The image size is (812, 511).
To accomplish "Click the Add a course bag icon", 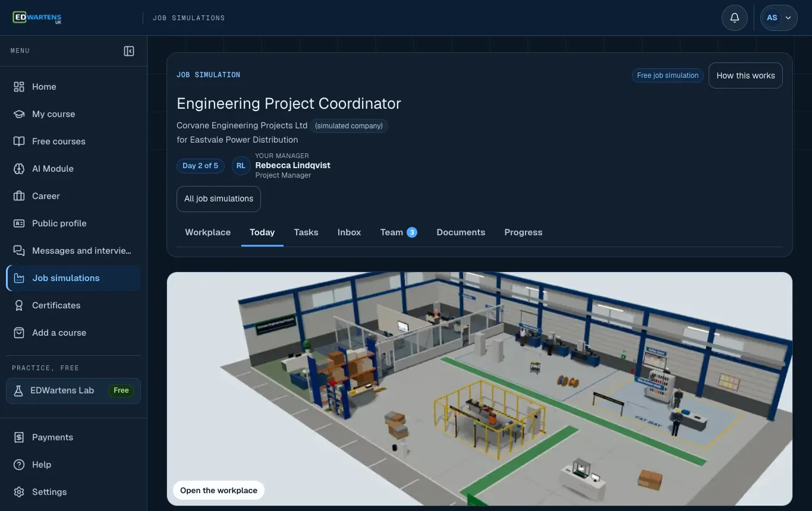I will [x=19, y=333].
